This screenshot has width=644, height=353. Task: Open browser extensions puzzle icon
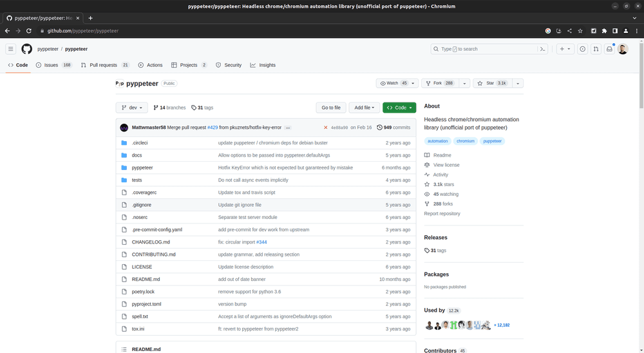click(x=604, y=31)
